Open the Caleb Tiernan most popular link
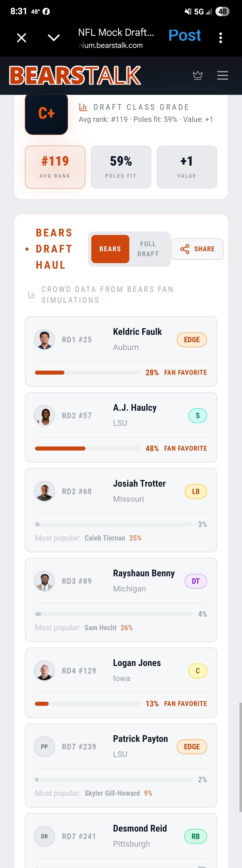The image size is (242, 868). (105, 538)
